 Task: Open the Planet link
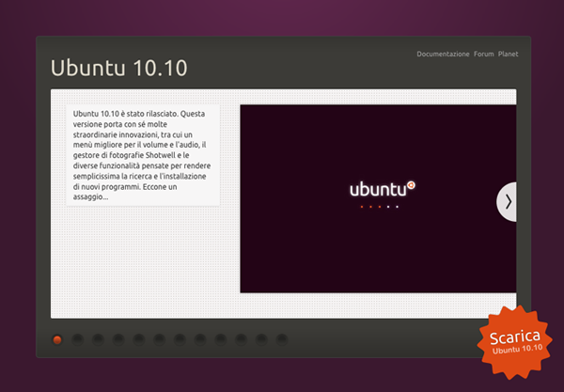(x=508, y=54)
